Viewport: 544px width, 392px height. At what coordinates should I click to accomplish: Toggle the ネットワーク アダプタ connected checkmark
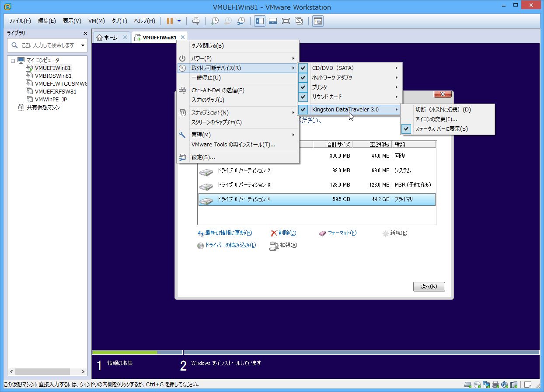303,77
